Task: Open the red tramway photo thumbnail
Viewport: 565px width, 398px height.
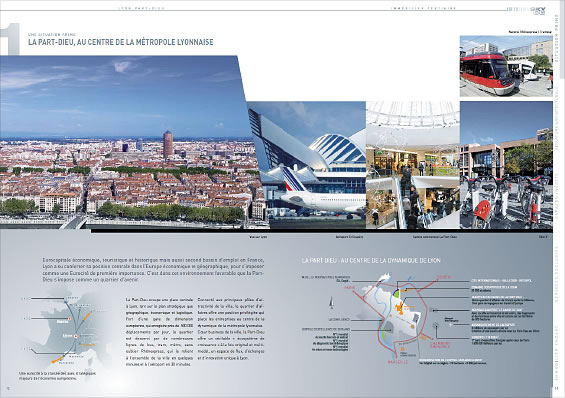Action: click(506, 66)
